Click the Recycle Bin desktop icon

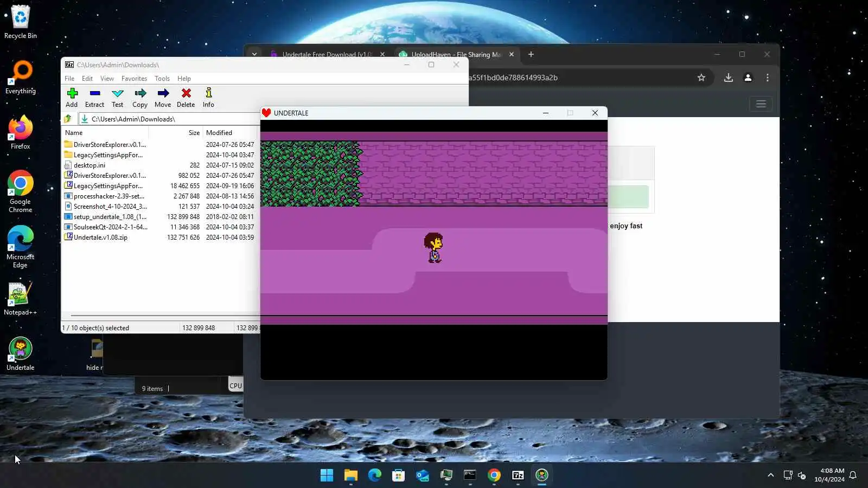[21, 22]
